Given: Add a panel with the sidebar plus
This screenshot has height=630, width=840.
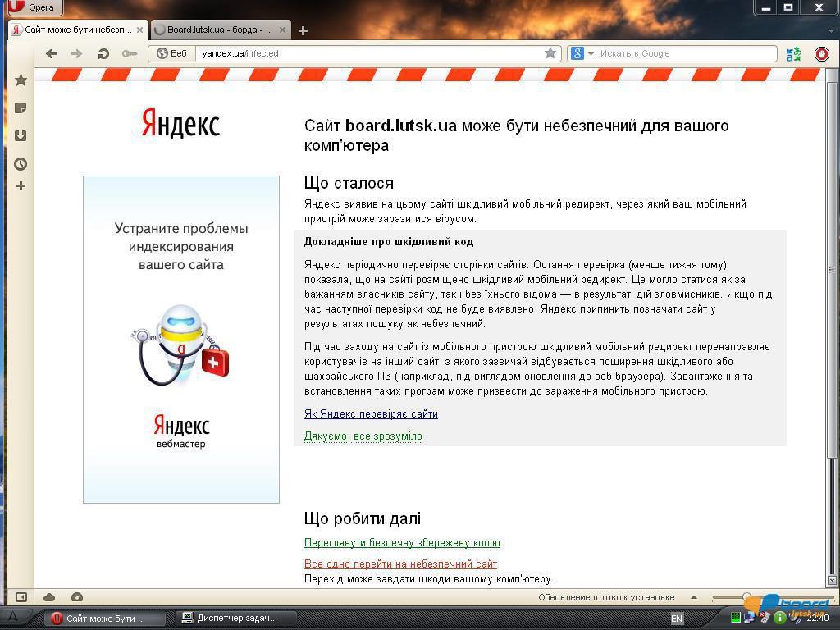Looking at the screenshot, I should pyautogui.click(x=21, y=186).
